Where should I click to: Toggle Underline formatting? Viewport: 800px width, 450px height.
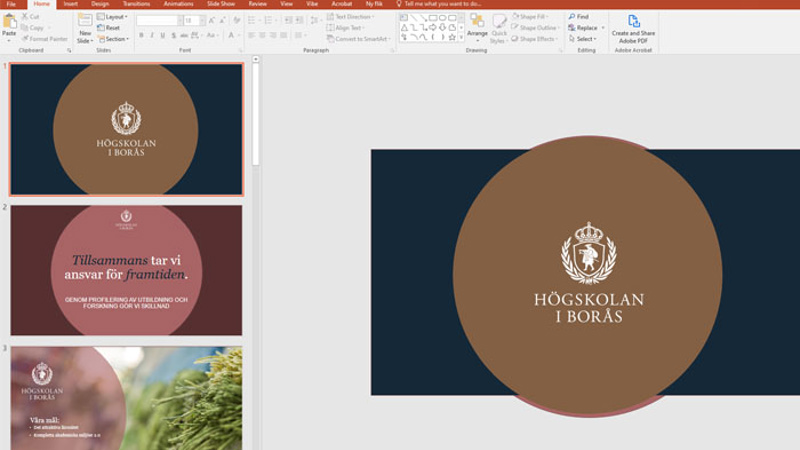[165, 35]
